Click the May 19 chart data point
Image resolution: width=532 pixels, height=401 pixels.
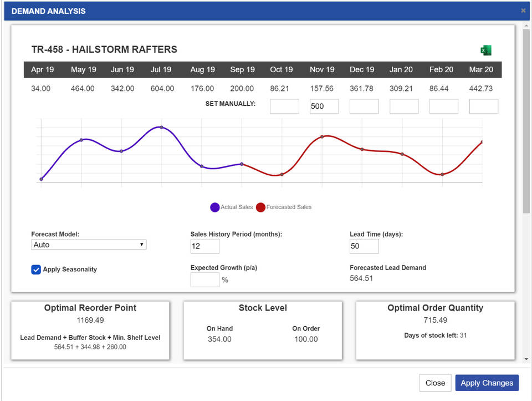pyautogui.click(x=81, y=140)
